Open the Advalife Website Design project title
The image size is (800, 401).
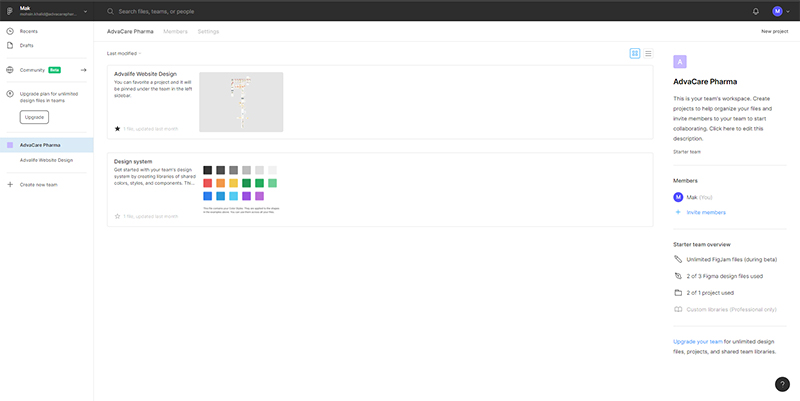pyautogui.click(x=145, y=74)
